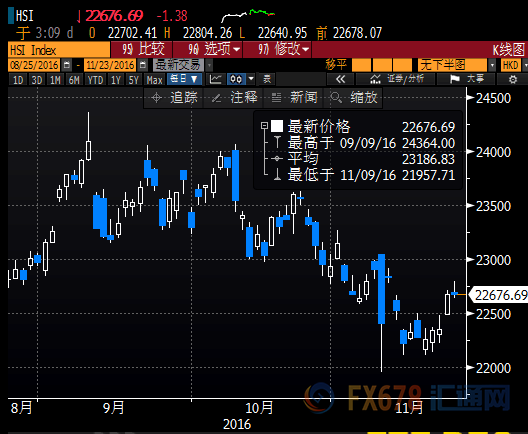Edit the HSI Index security field

click(x=59, y=50)
